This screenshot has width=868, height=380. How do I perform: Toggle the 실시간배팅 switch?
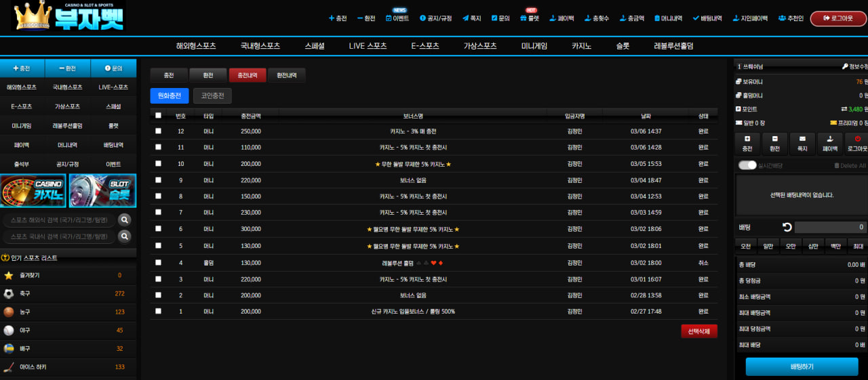click(x=747, y=165)
